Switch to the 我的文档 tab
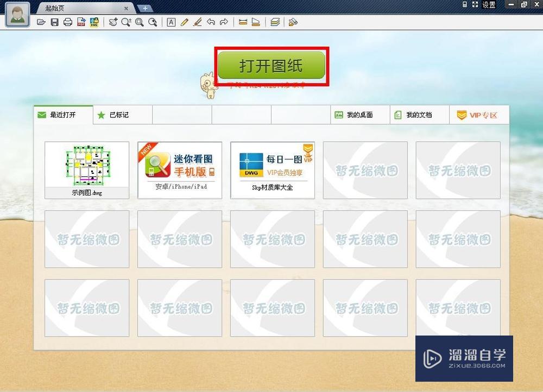Screen dimensions: 543x392 coord(419,115)
